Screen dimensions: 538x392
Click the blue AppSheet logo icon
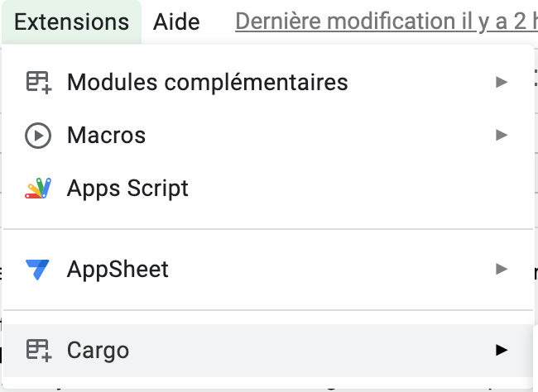click(x=38, y=269)
